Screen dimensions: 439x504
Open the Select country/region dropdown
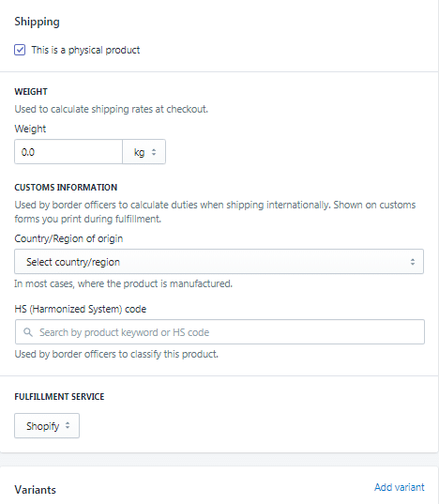(219, 262)
